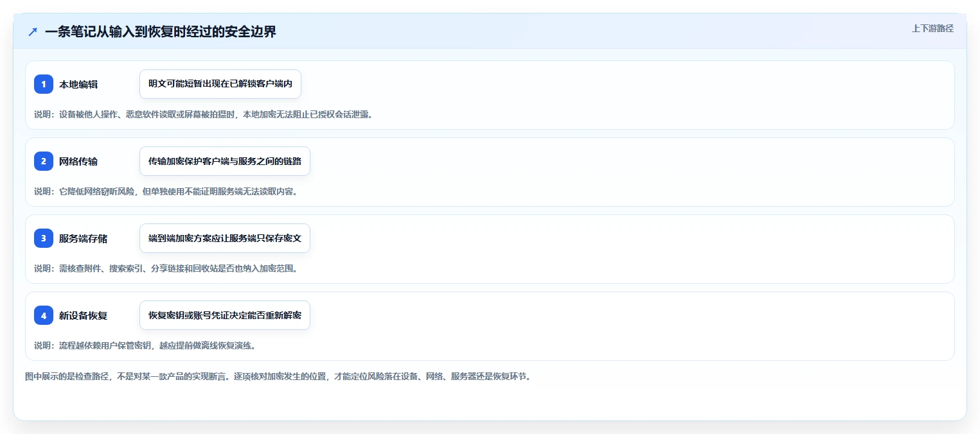
Task: Click the note about 设备被他人操作
Action: tap(204, 114)
